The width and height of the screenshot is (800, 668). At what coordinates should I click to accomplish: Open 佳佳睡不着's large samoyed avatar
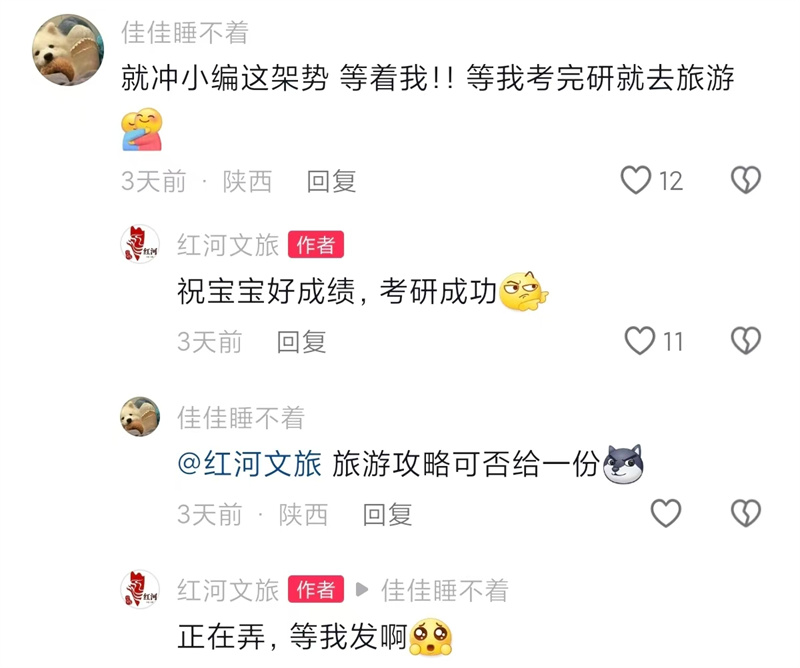coord(68,50)
